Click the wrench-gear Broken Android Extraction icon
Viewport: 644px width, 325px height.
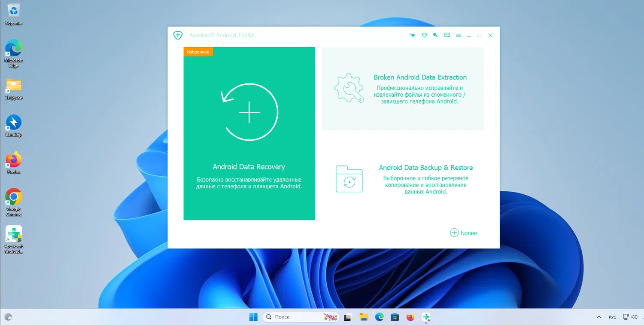(349, 88)
